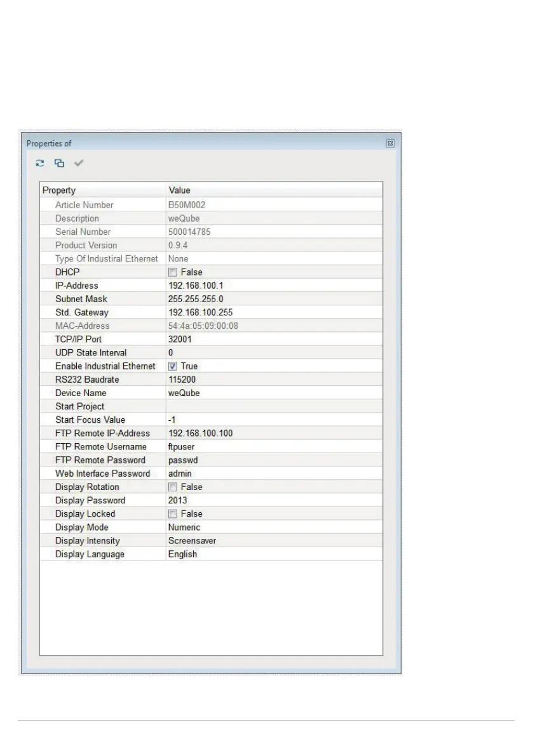The image size is (533, 756).
Task: Toggle the DHCP checkbox
Action: [x=173, y=272]
